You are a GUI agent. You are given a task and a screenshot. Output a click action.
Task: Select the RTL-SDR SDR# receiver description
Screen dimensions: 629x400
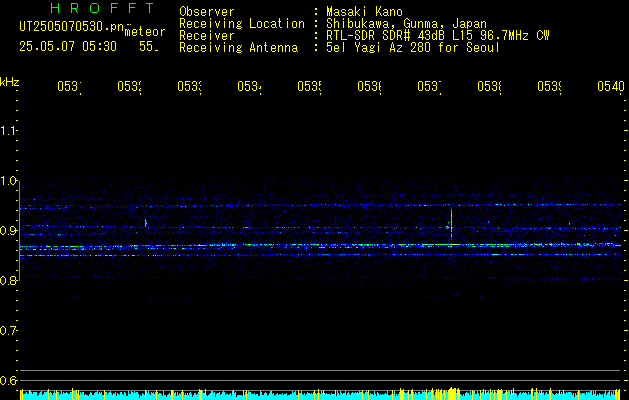pyautogui.click(x=438, y=36)
